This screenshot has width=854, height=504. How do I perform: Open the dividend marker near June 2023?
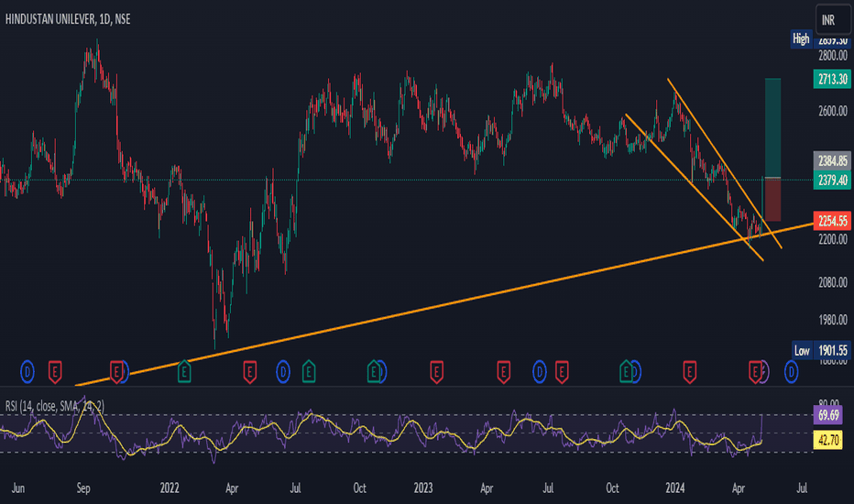(x=539, y=372)
